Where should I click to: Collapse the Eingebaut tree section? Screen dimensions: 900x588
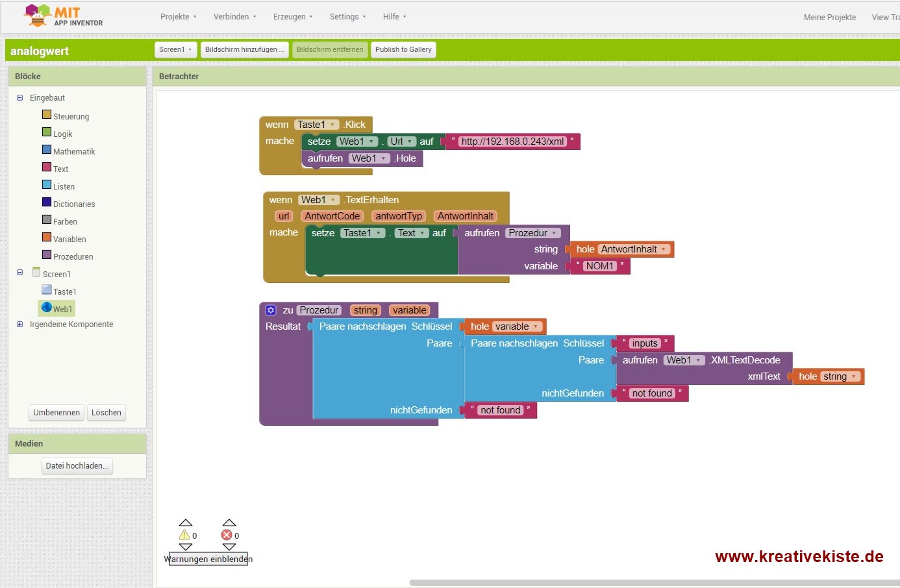point(19,98)
